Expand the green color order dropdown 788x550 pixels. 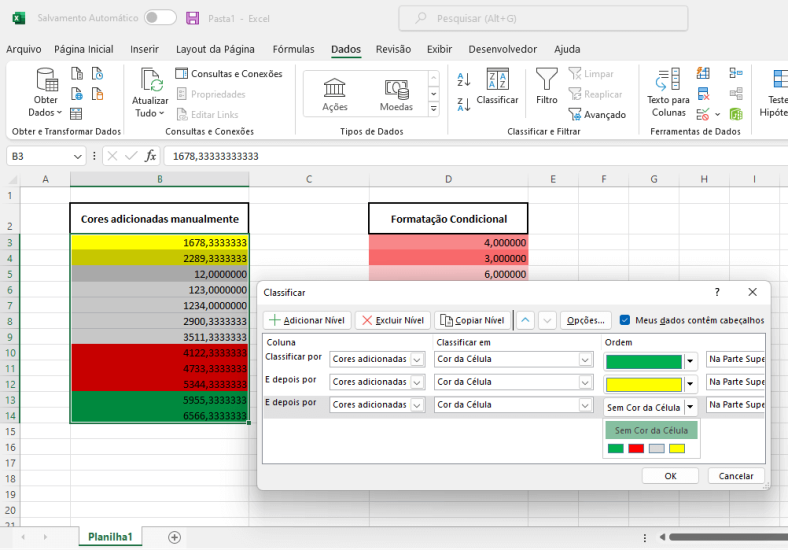click(x=690, y=360)
